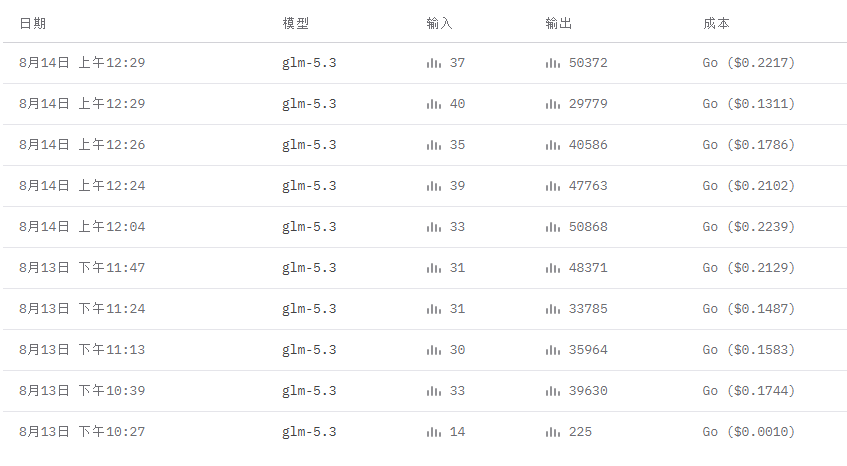Click glm-5.3 in the 下午10:39 row
Screen dimensions: 847x466
(309, 391)
